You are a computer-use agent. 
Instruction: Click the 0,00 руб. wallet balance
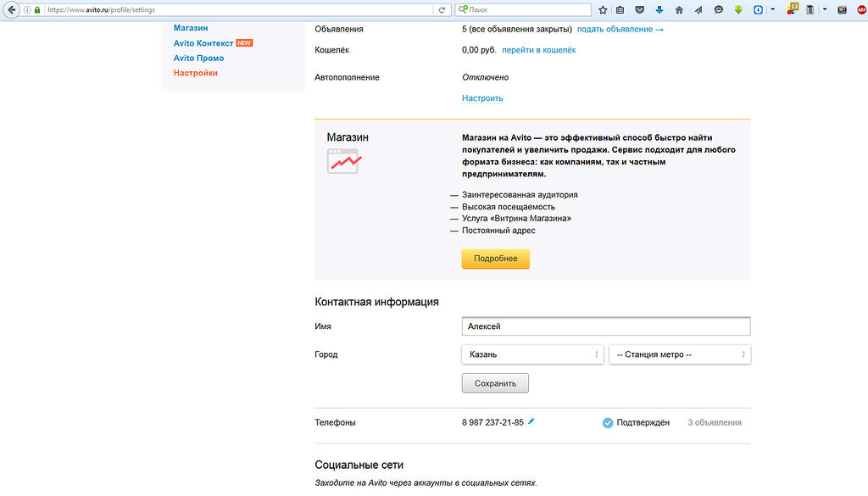click(x=479, y=50)
